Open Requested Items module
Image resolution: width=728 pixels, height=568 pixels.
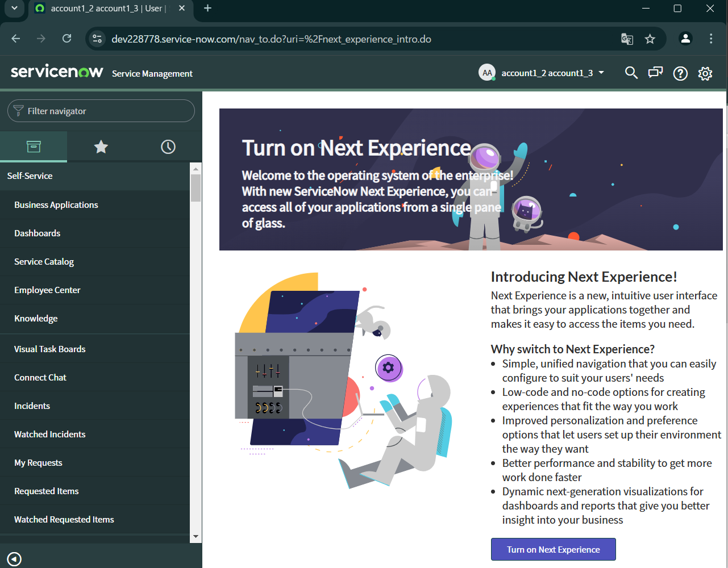(x=94, y=491)
